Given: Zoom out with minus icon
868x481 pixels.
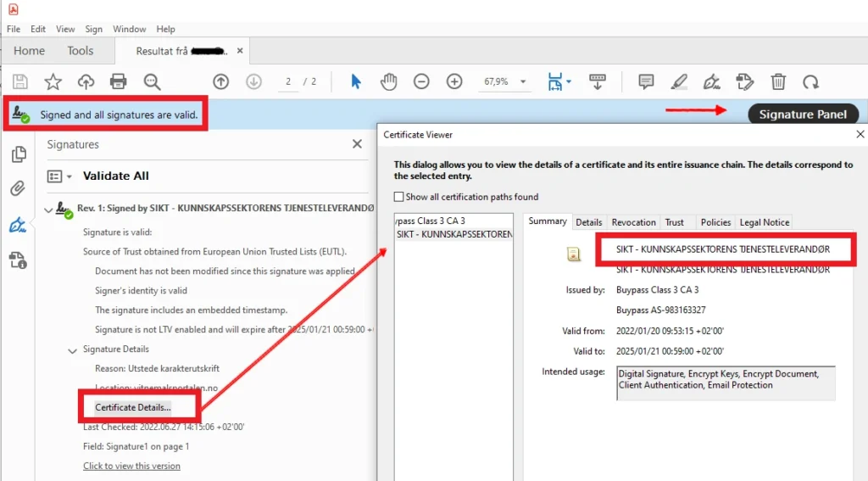Looking at the screenshot, I should coord(421,82).
